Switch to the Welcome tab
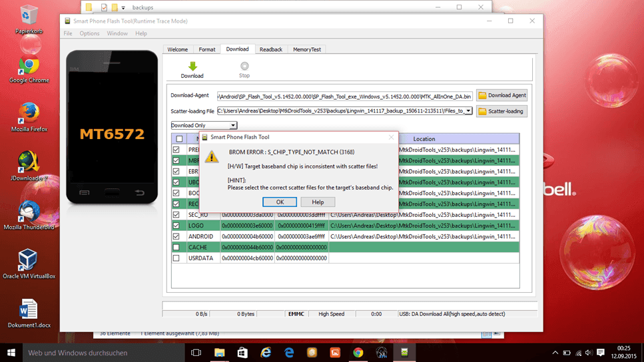This screenshot has height=362, width=644. 177,49
